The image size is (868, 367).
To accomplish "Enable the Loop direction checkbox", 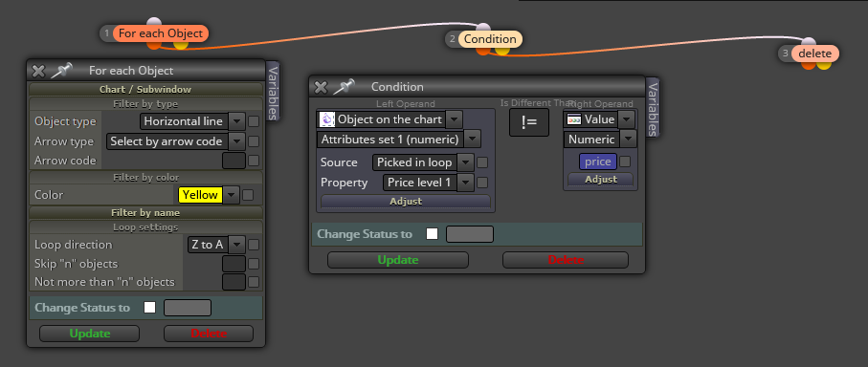I will pyautogui.click(x=254, y=245).
